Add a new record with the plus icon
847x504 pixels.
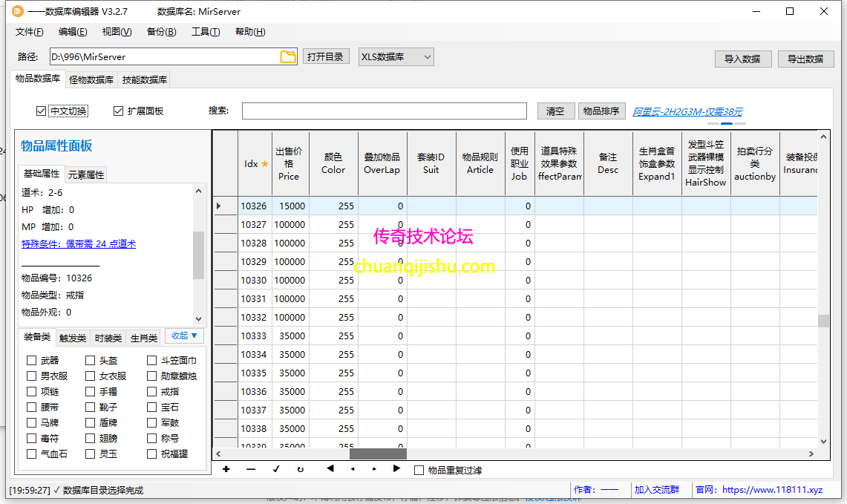[x=226, y=471]
